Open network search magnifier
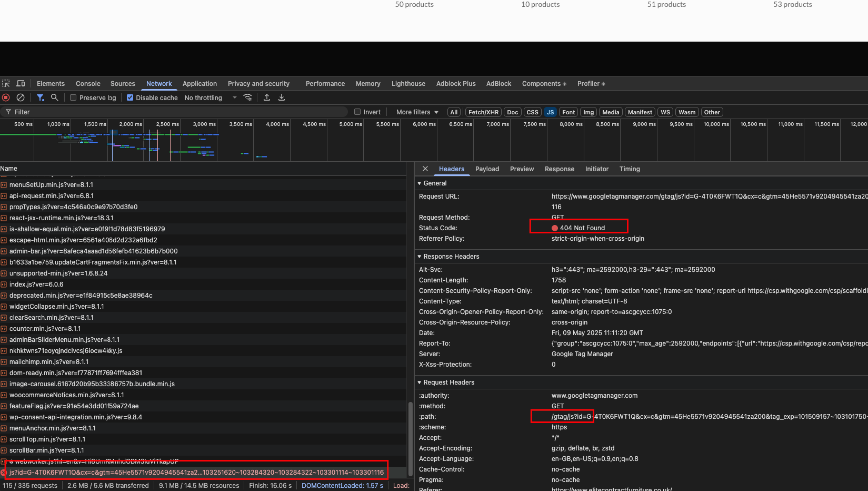Image resolution: width=868 pixels, height=491 pixels. 54,97
